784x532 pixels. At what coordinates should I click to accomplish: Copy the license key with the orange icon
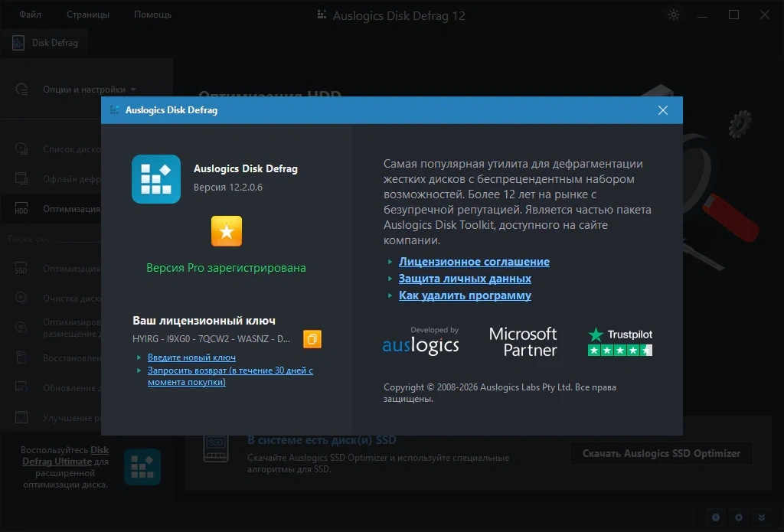(312, 339)
